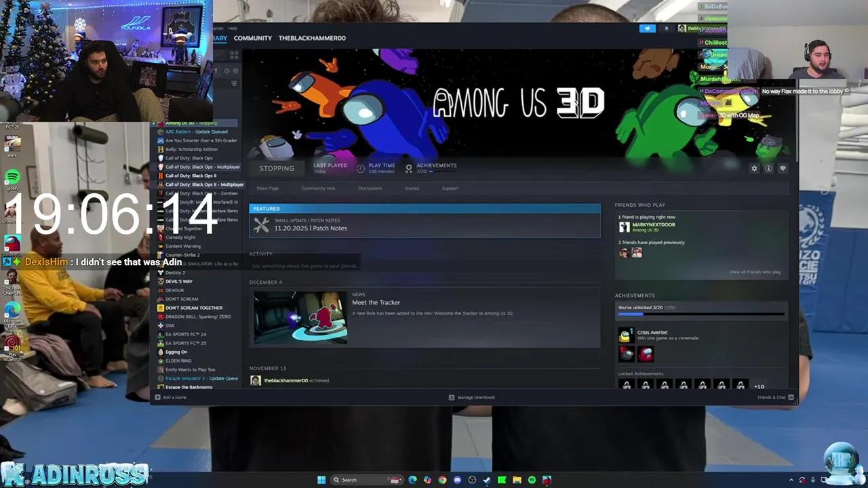Click the STOPPING game button
This screenshot has width=868, height=488.
pyautogui.click(x=277, y=168)
